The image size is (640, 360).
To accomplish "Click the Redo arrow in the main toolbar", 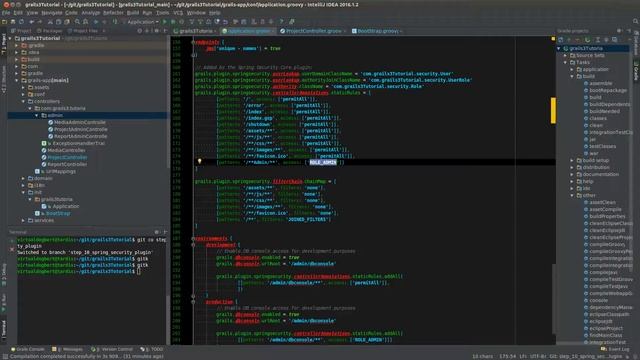I will point(40,22).
